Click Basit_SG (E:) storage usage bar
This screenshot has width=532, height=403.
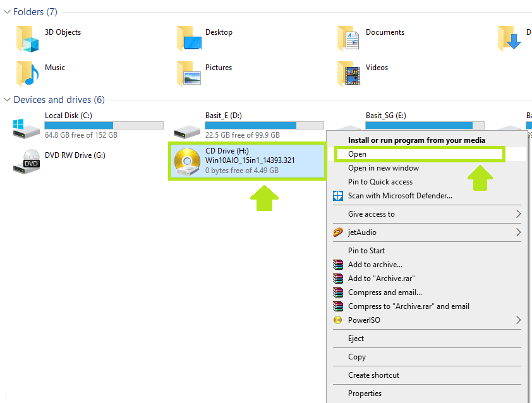coord(425,126)
